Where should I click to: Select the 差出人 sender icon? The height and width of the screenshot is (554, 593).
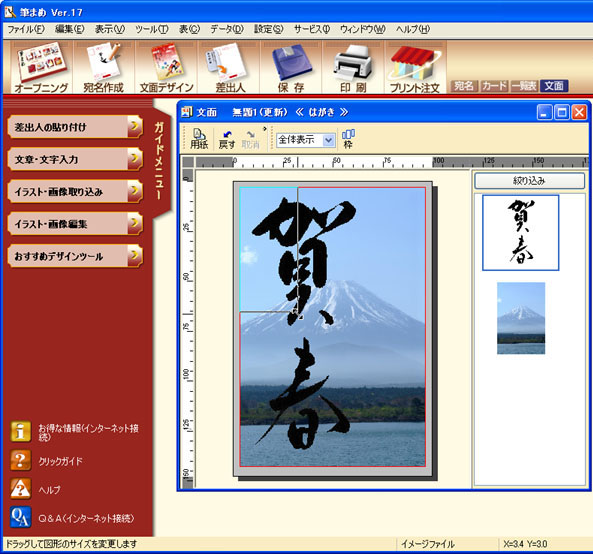pos(229,67)
